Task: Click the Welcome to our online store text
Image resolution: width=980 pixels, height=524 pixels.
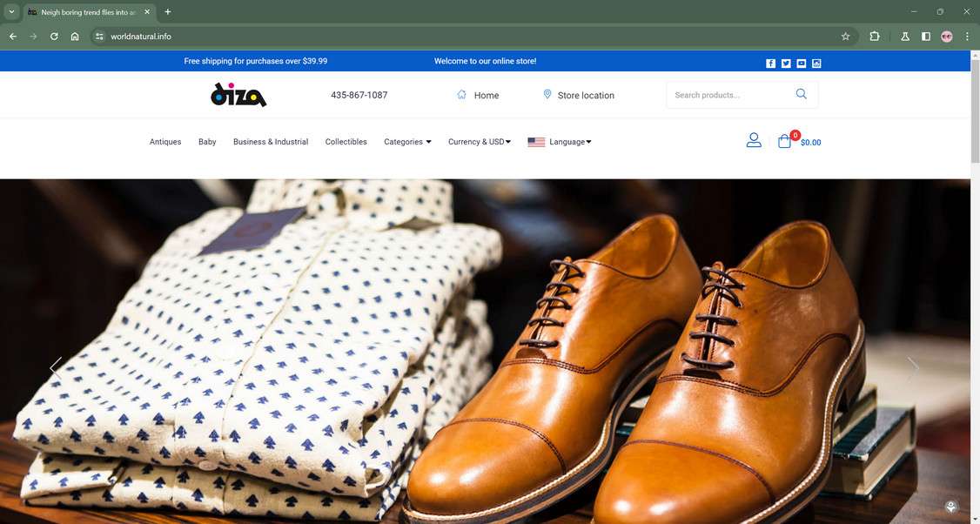Action: tap(485, 61)
